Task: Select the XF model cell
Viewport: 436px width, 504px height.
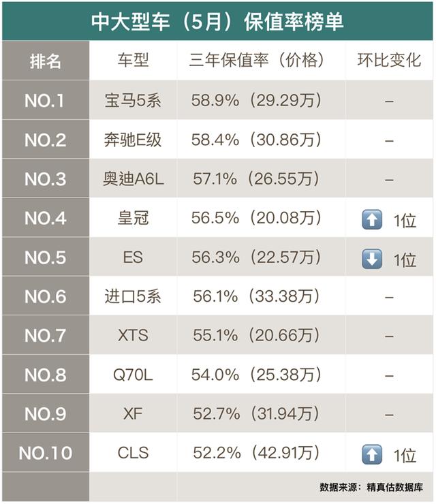Action: tap(133, 413)
